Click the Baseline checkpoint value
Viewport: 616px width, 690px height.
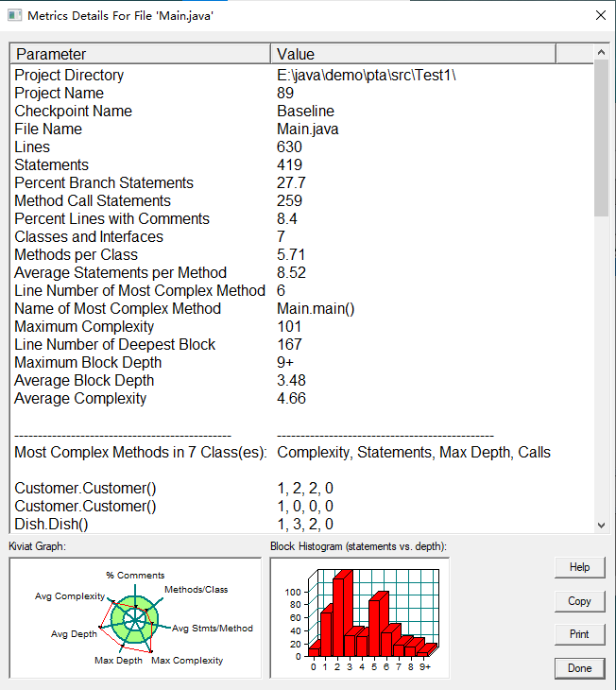pos(305,112)
